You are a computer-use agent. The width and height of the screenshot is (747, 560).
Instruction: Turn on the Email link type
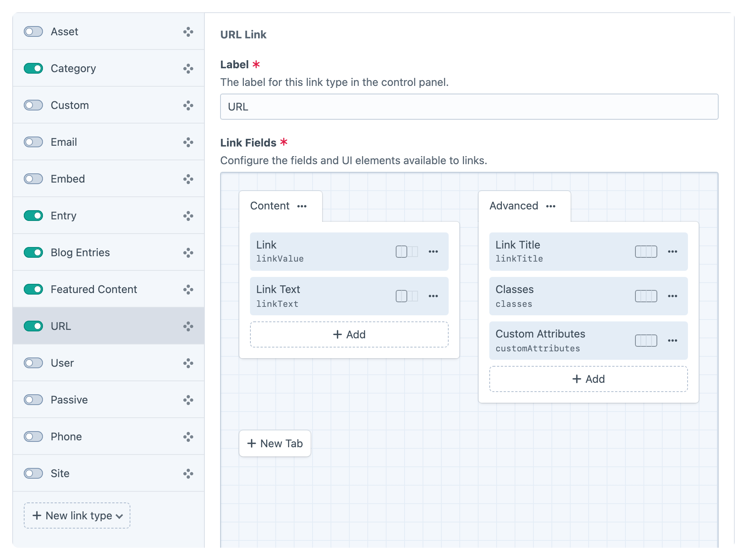coord(33,142)
